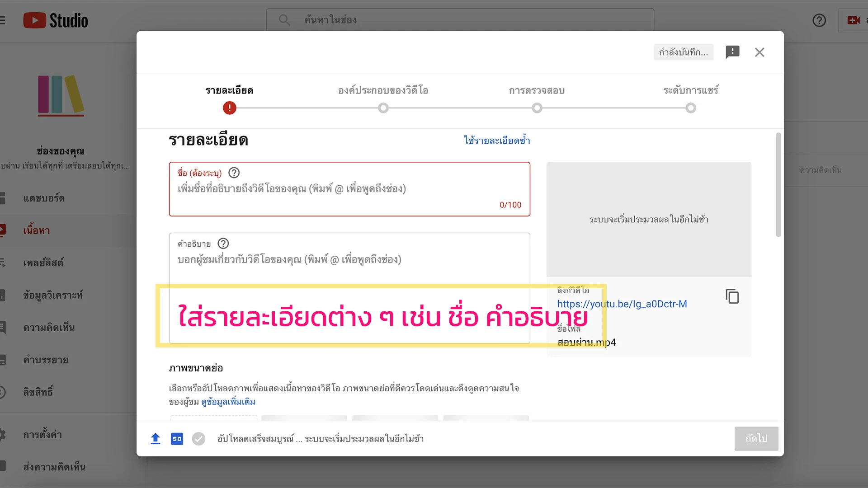Open ลิขสิทธิ์ in the sidebar

coord(38,392)
